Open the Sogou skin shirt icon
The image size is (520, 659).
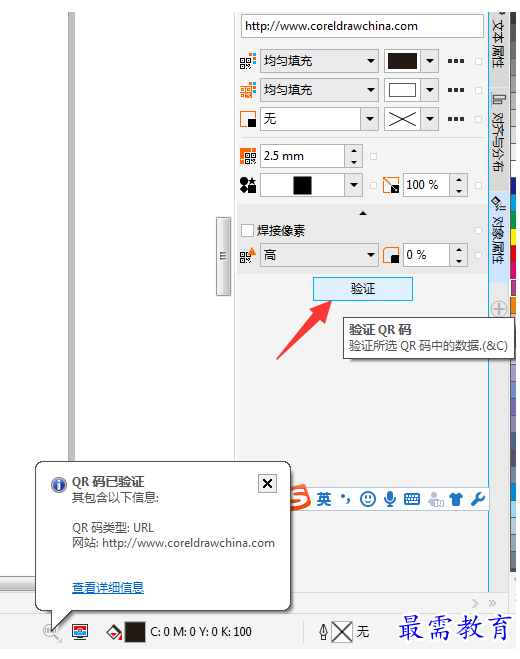tap(456, 499)
